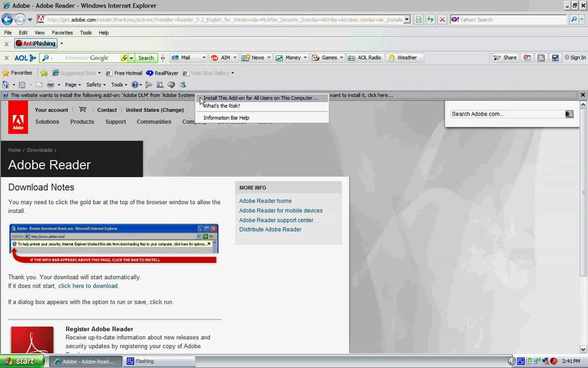Click the AOL search highlighter icon
Image resolution: width=588 pixels, height=368 pixels.
click(x=124, y=58)
